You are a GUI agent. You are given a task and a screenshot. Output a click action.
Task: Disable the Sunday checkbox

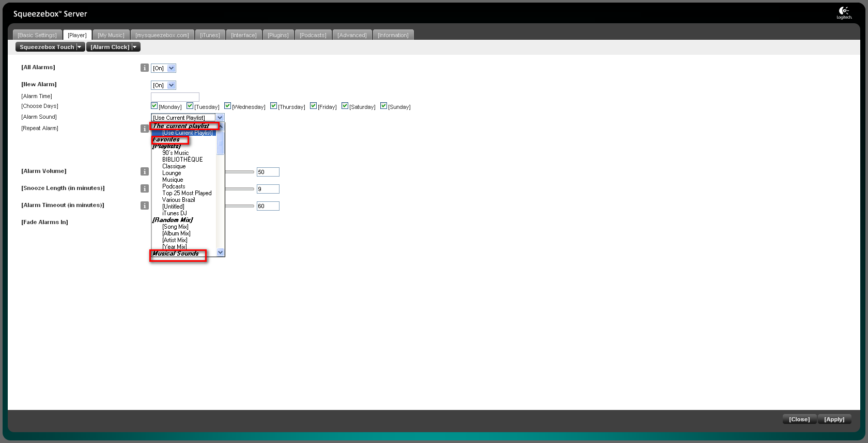pos(383,106)
